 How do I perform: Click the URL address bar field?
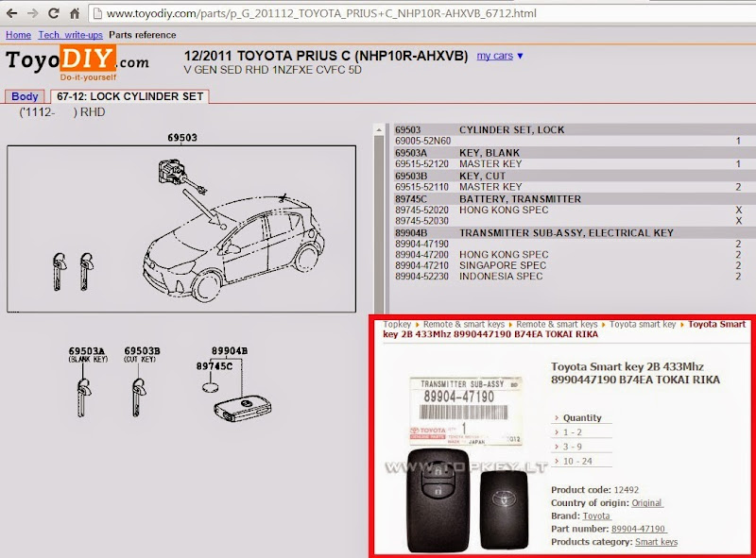pos(421,13)
